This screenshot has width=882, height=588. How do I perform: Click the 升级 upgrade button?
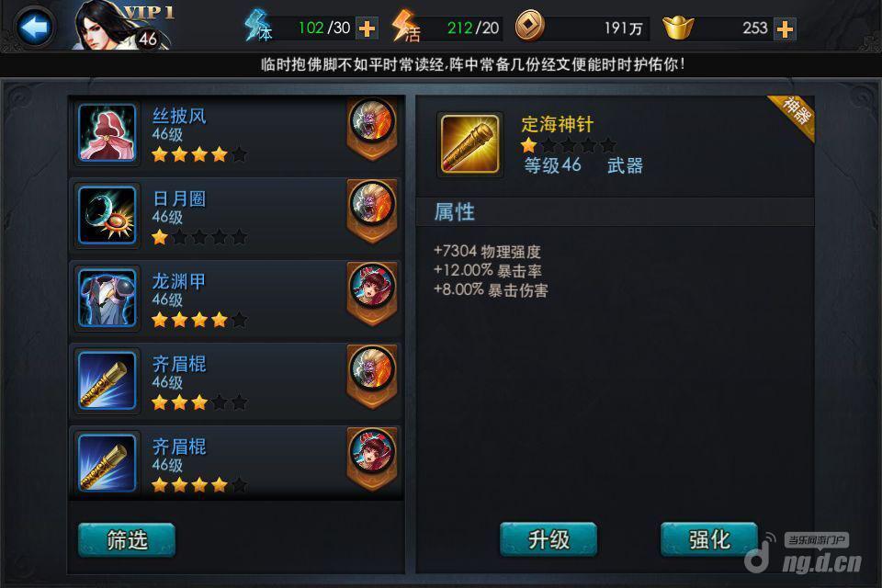tap(548, 539)
